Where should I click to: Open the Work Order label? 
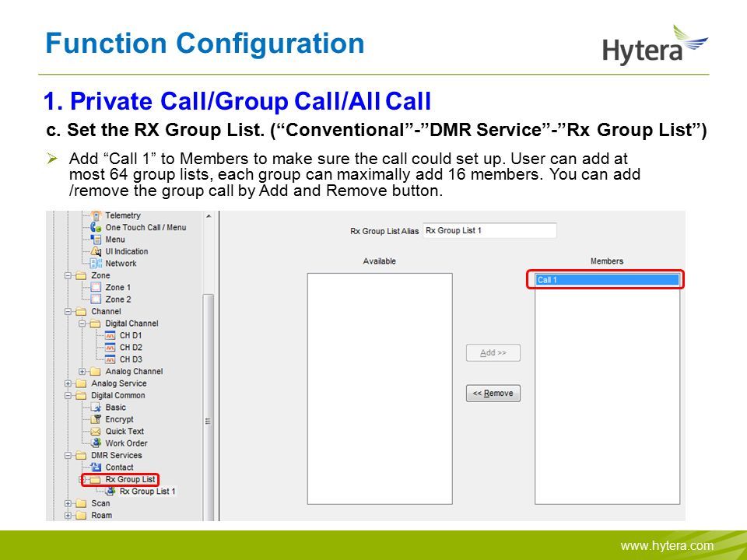127,443
